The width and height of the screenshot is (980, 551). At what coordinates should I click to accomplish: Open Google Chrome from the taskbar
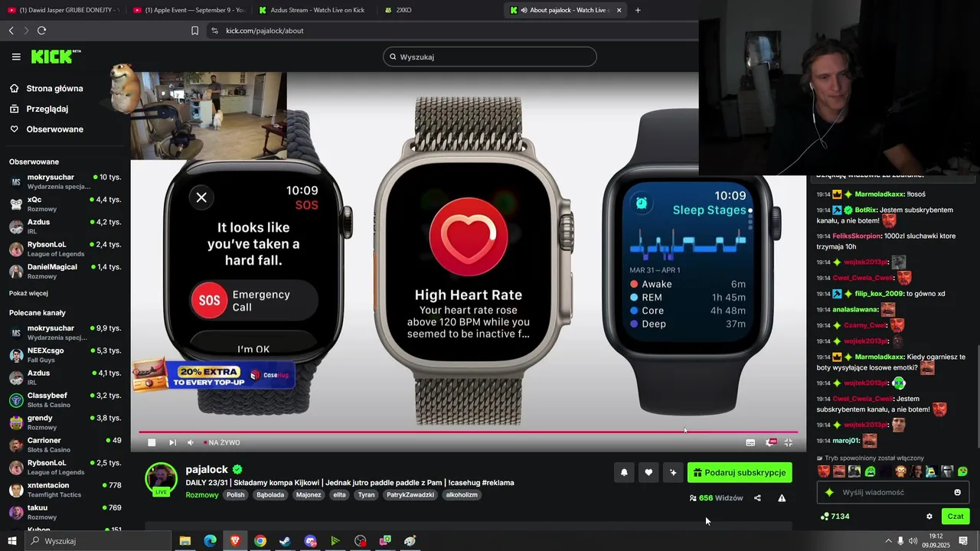(260, 541)
